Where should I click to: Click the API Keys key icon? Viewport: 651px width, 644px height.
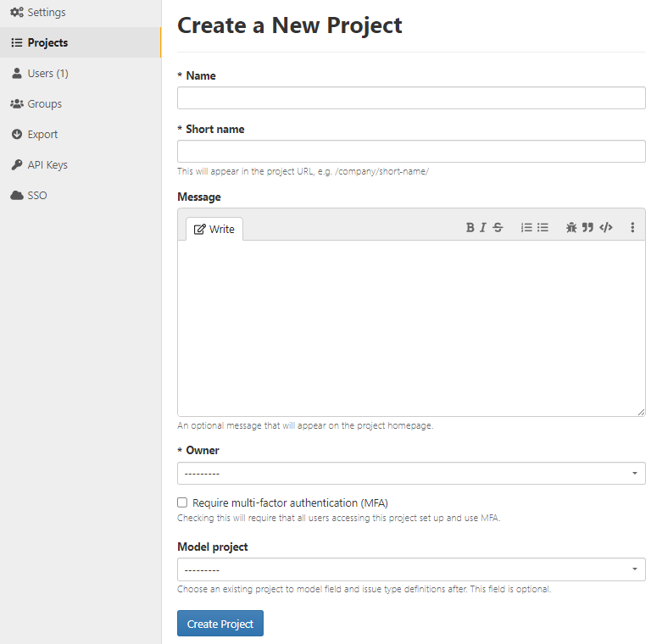tap(17, 164)
